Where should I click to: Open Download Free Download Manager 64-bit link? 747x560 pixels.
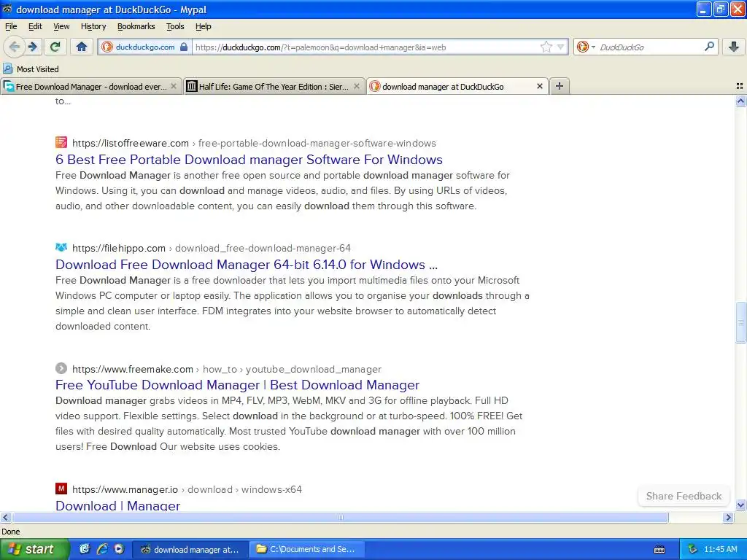tap(247, 264)
